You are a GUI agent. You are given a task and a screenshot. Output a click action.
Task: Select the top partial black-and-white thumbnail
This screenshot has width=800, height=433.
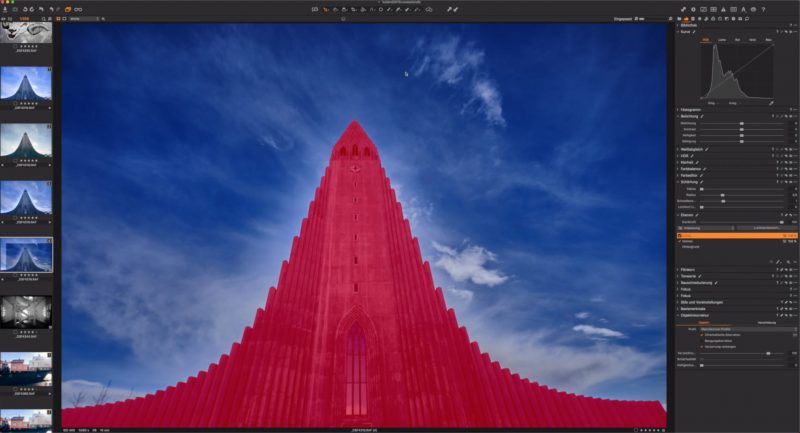[26, 33]
